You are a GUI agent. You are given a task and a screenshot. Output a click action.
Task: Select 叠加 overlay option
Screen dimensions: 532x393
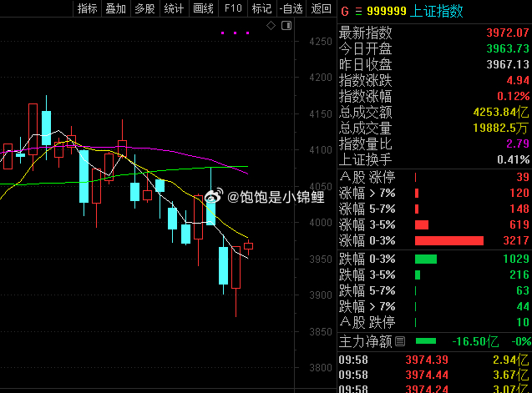coord(116,8)
